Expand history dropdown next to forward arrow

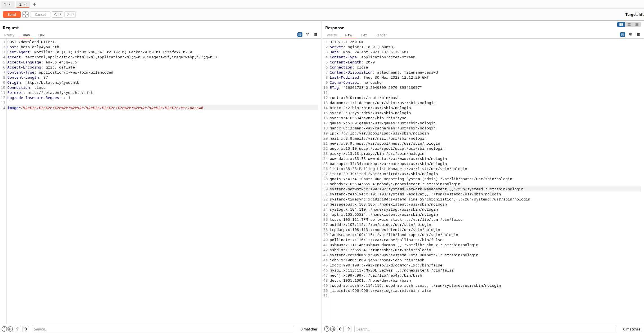tap(73, 14)
